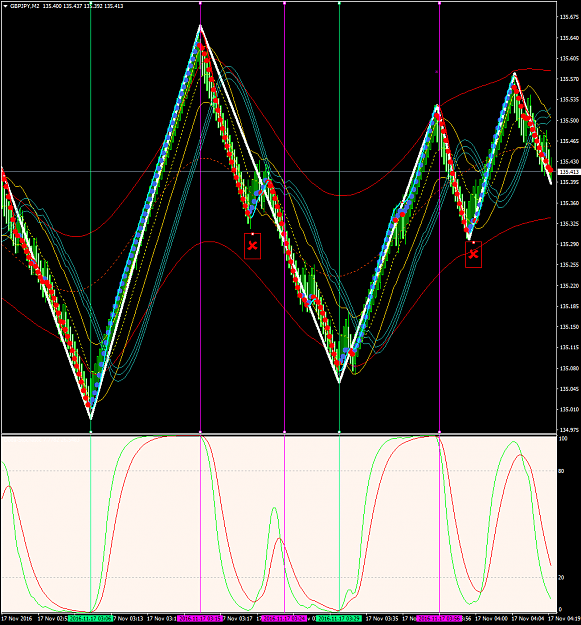This screenshot has height=625, width=581.
Task: Click the 135.675 price axis label
Action: point(569,17)
